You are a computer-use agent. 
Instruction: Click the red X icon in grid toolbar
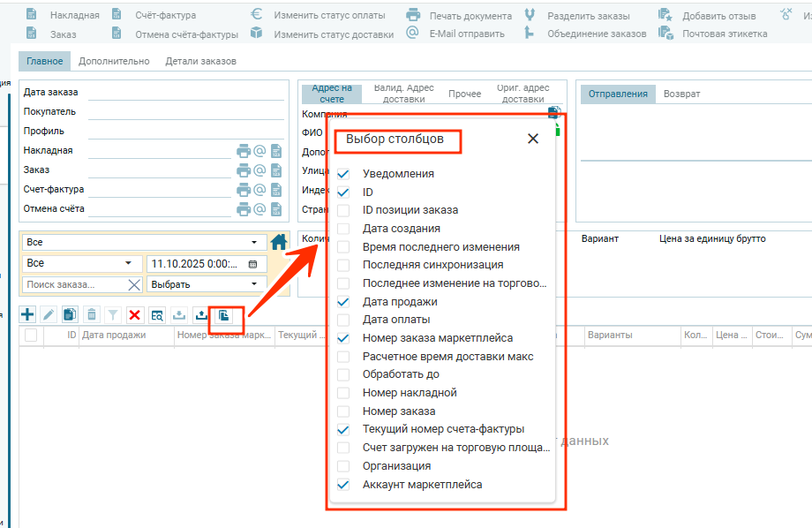[135, 314]
